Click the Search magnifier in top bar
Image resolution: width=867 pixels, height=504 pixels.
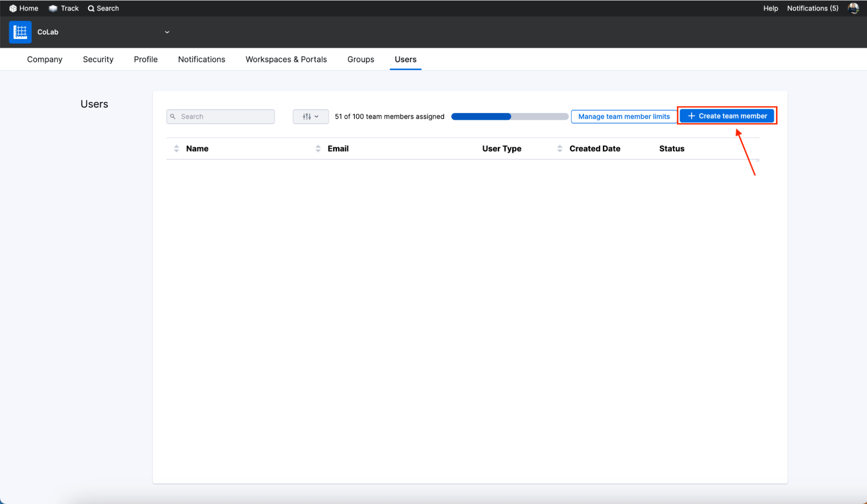[x=91, y=8]
